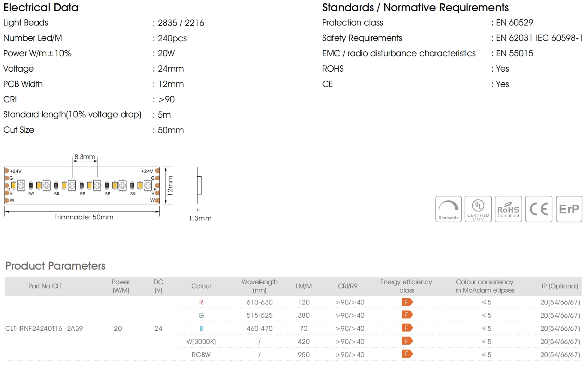Click the Dimmable certification icon
Viewport: 588px width, 366px height.
pyautogui.click(x=448, y=209)
